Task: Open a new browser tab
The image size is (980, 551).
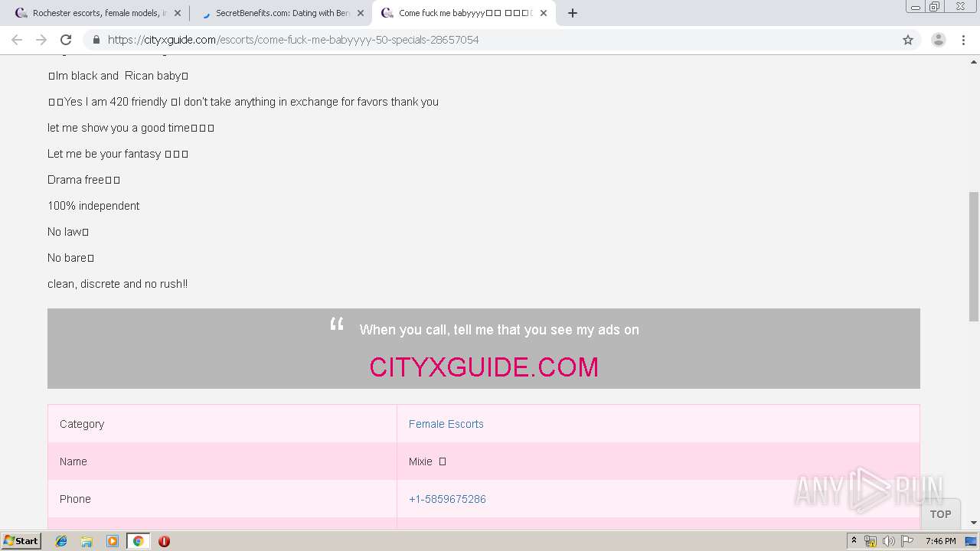Action: pos(572,13)
